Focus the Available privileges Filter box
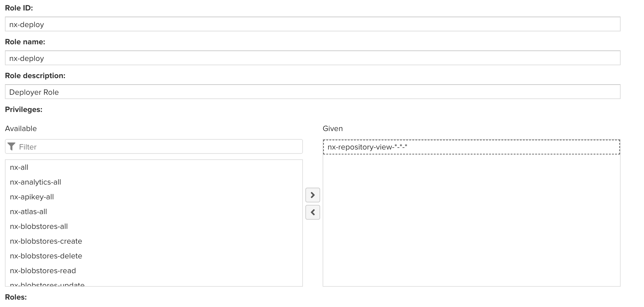 (x=159, y=147)
